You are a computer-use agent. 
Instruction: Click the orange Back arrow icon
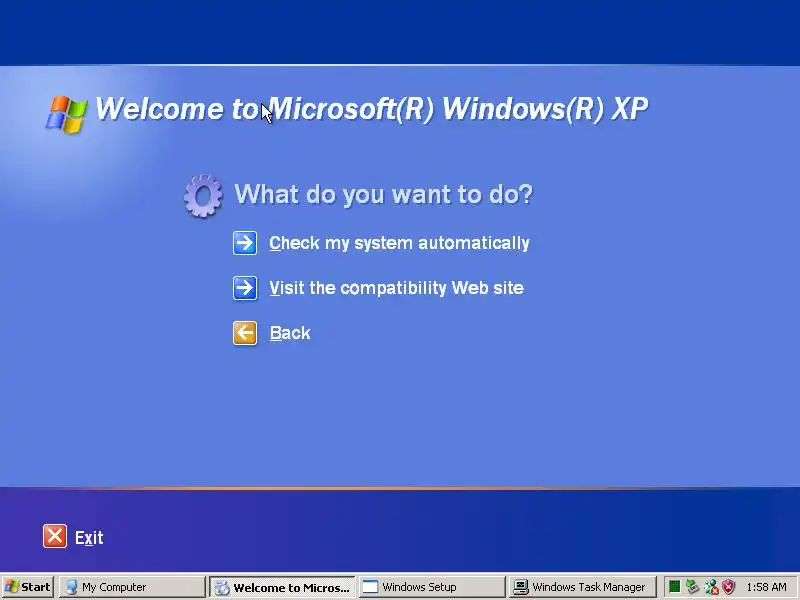[x=245, y=333]
